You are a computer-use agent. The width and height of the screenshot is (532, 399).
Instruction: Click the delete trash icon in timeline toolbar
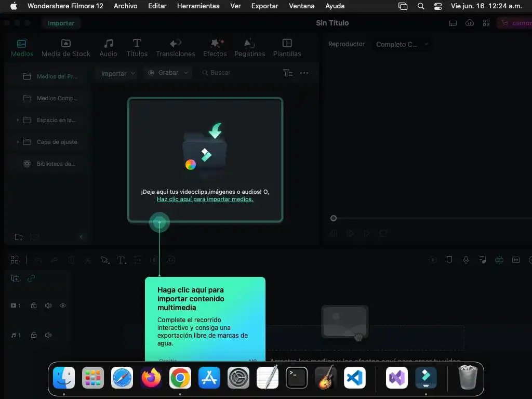pyautogui.click(x=71, y=260)
